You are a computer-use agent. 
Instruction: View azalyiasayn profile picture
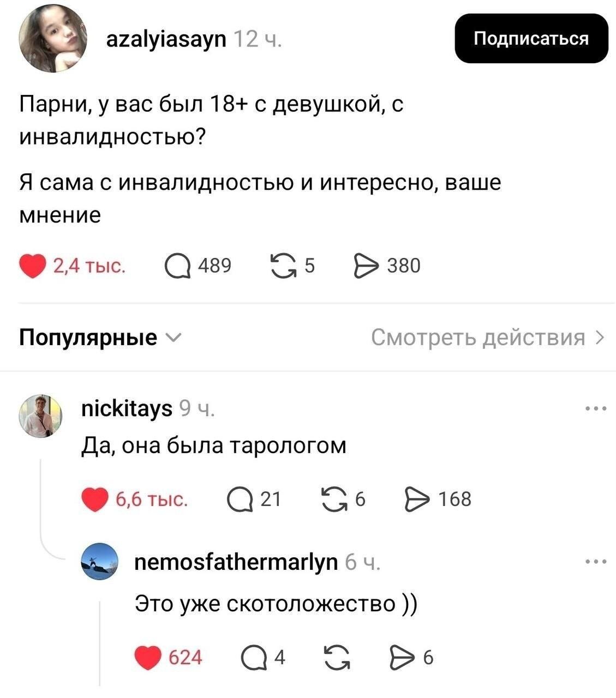coord(53,39)
